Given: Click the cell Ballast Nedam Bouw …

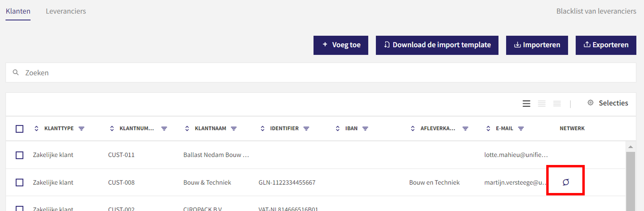Looking at the screenshot, I should pyautogui.click(x=216, y=155).
